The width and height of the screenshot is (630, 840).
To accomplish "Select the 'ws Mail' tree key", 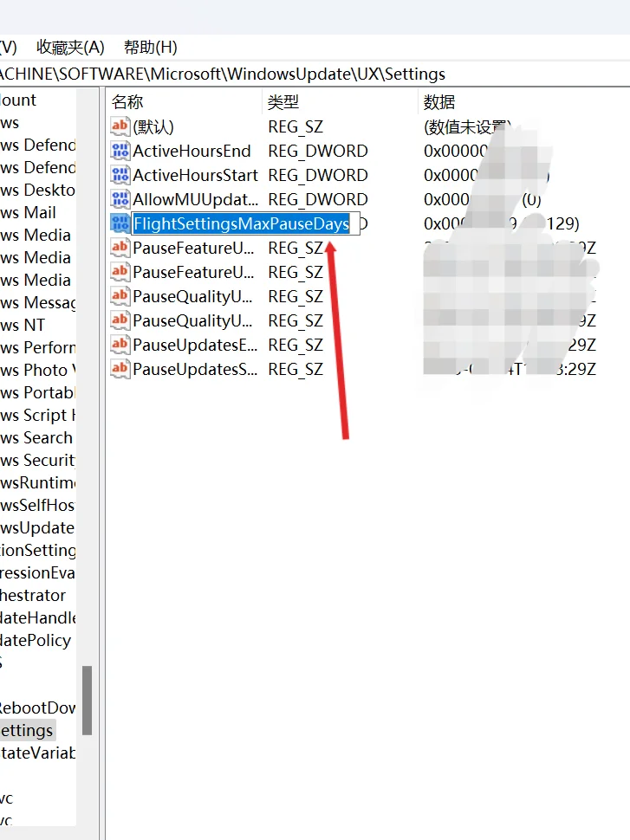I will coord(28,213).
